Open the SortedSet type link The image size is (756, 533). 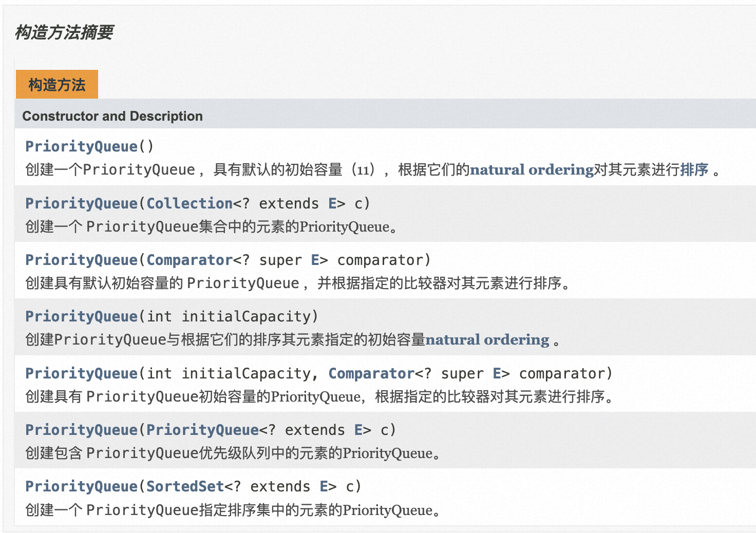(185, 486)
